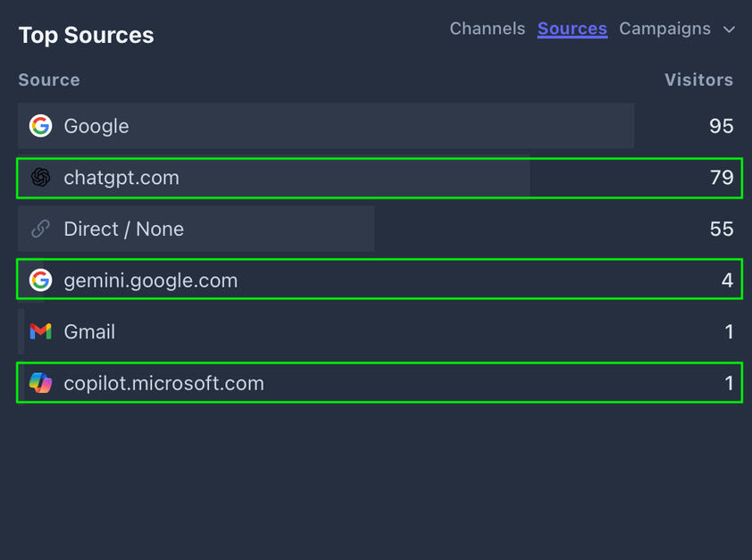Image resolution: width=752 pixels, height=560 pixels.
Task: Click the Google logo icon in first row
Action: click(x=40, y=126)
